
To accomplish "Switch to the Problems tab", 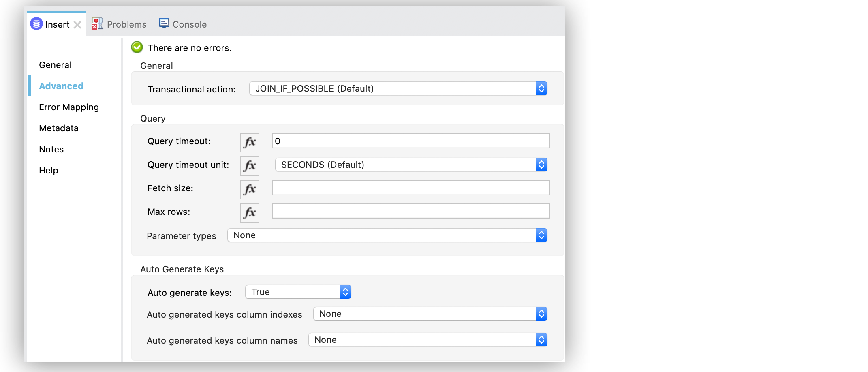I will click(126, 24).
